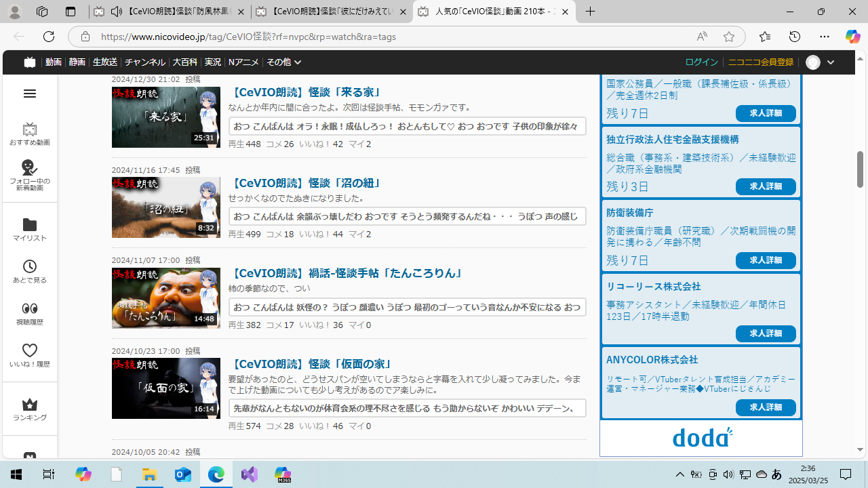The width and height of the screenshot is (868, 488).
Task: Open a new browser tab
Action: point(591,12)
